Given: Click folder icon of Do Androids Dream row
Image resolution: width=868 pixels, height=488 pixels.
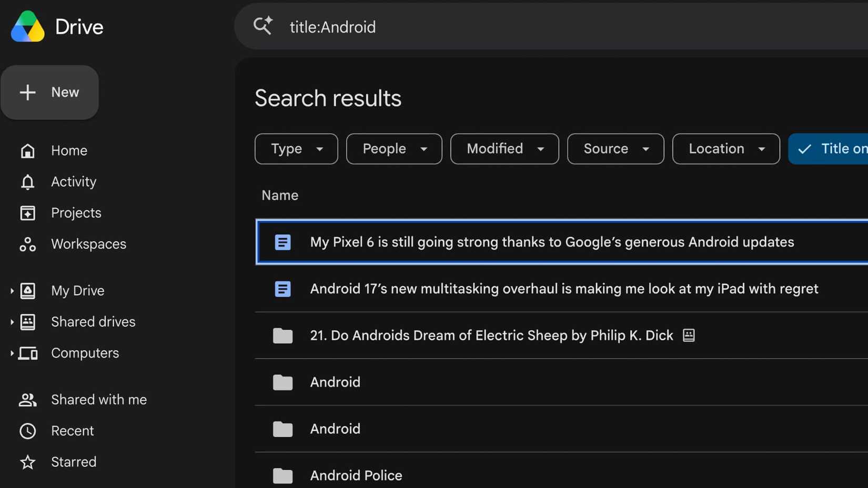Looking at the screenshot, I should pyautogui.click(x=282, y=335).
